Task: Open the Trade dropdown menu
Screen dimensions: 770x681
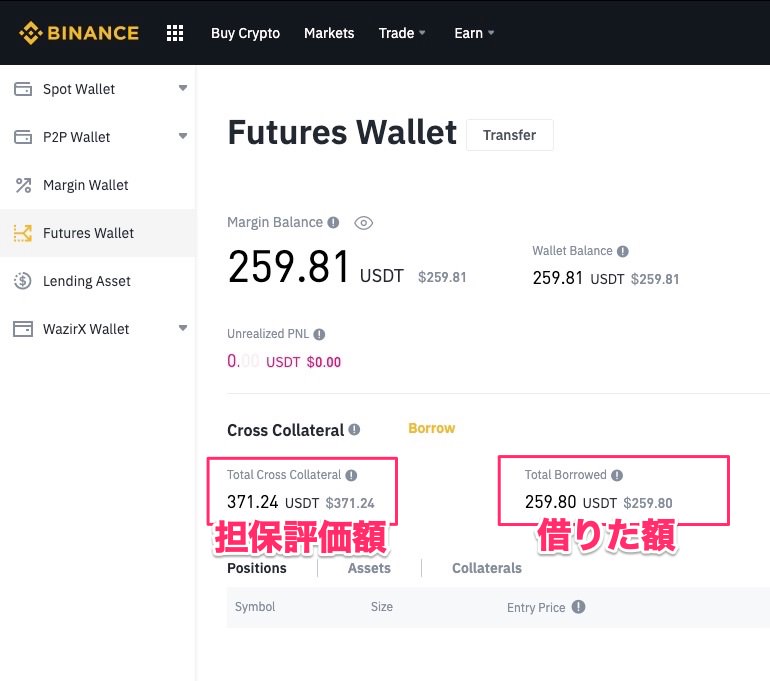Action: point(402,33)
